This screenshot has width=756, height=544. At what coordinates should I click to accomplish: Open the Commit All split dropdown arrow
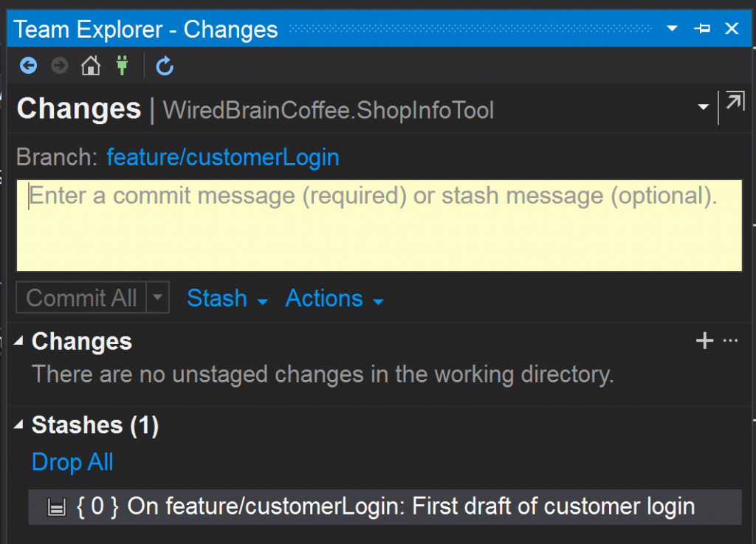point(158,297)
